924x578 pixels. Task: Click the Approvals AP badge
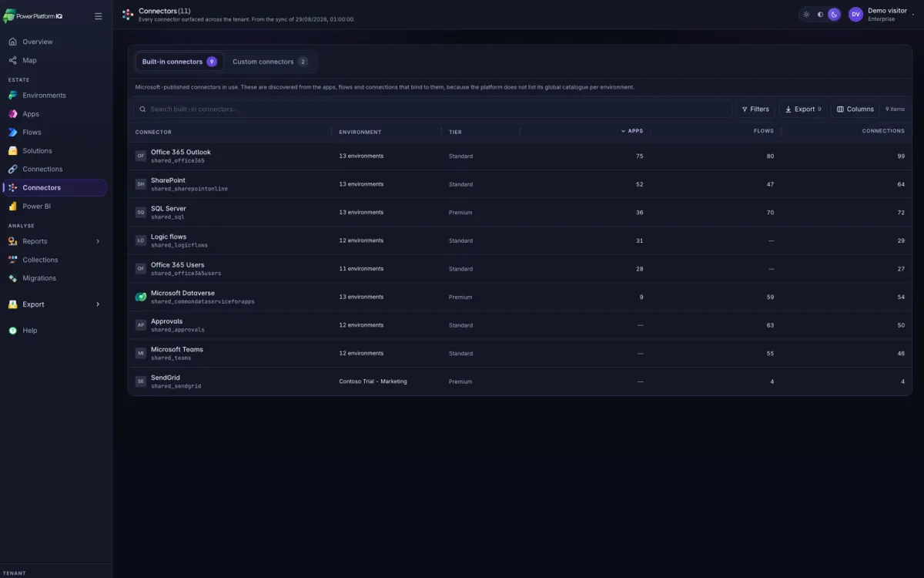coord(141,325)
